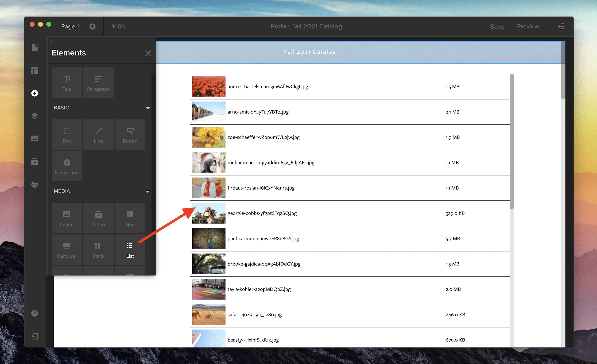Click the Add Elements plus icon

[x=35, y=93]
